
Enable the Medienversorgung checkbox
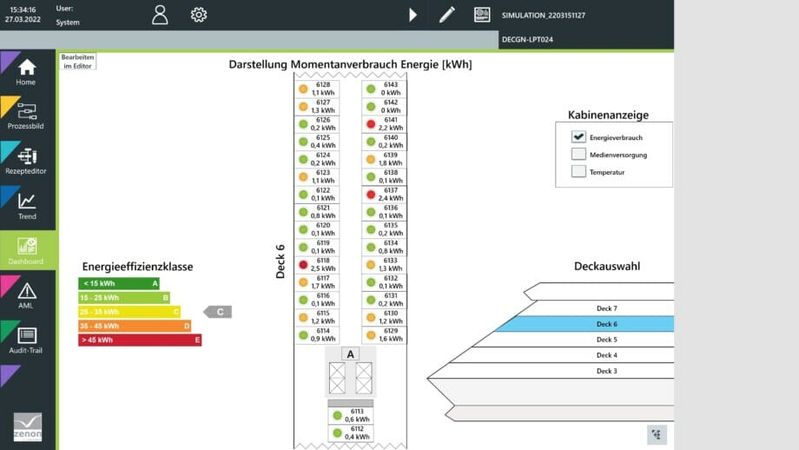point(578,154)
